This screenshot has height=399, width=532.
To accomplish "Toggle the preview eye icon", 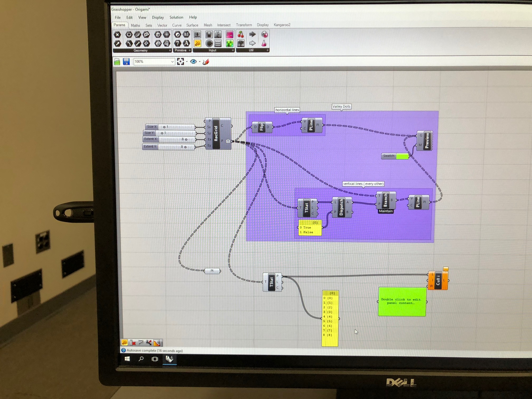I will (x=193, y=62).
